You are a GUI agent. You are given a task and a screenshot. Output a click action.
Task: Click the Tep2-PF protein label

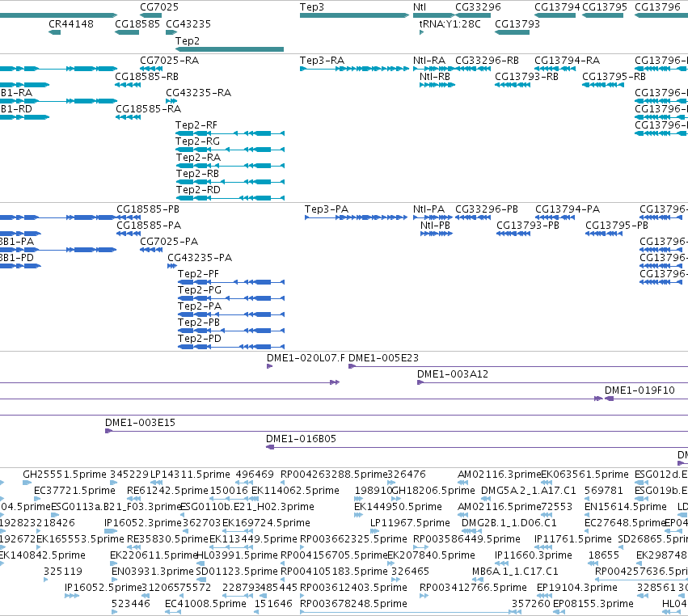(198, 274)
